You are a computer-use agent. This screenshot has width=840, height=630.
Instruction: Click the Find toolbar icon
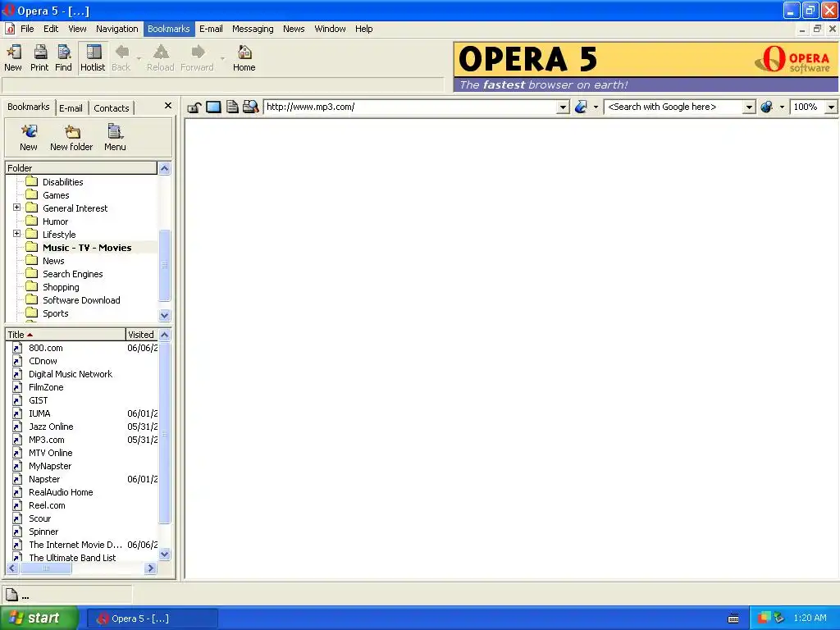pos(64,57)
